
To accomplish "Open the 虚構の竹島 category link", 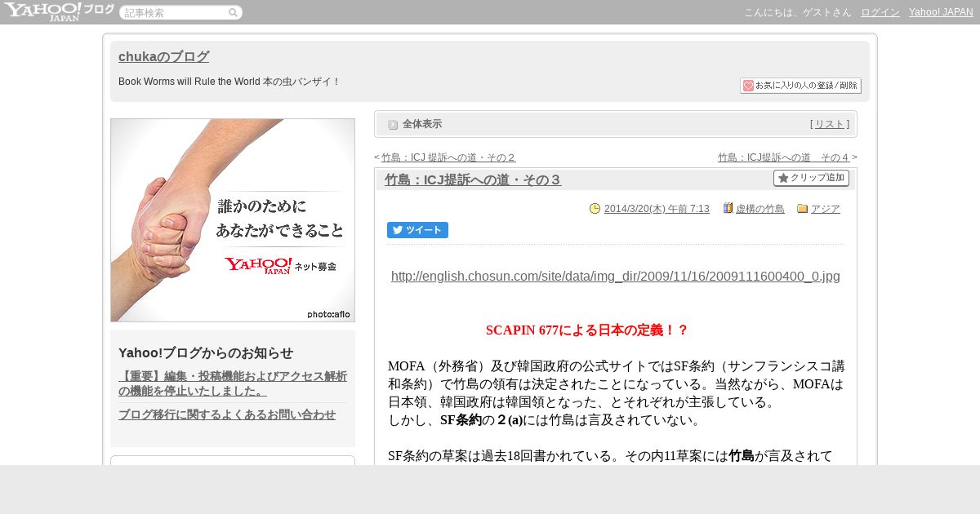I will [760, 209].
